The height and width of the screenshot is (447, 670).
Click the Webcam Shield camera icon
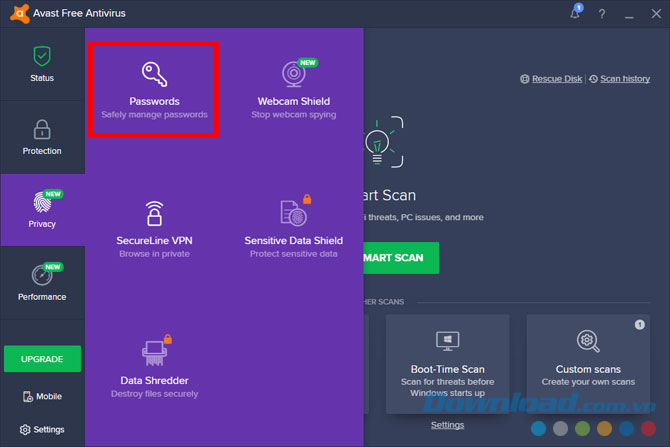[x=294, y=74]
